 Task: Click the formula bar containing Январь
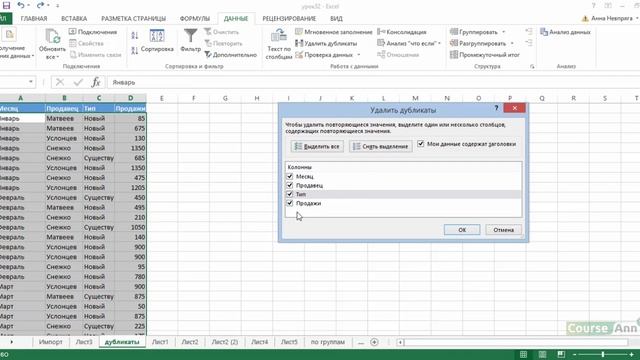[x=373, y=82]
